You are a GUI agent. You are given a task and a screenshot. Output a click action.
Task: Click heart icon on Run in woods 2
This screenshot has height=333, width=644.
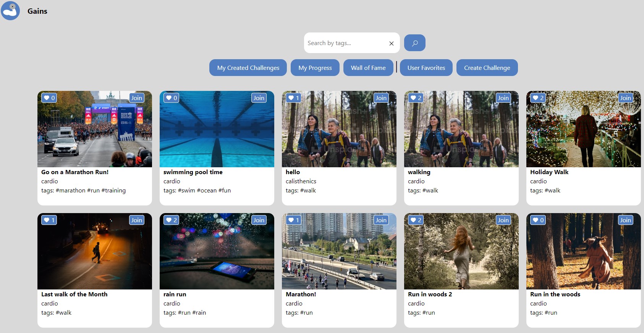click(x=414, y=220)
